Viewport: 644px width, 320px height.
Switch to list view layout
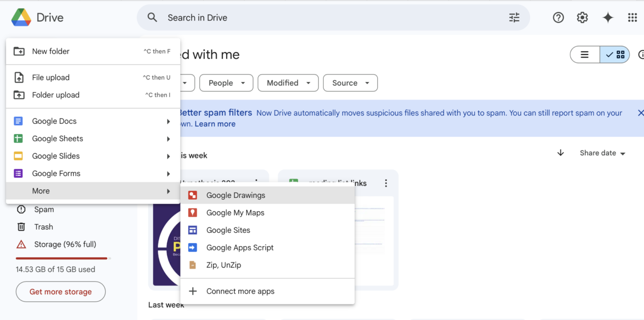[x=584, y=55]
